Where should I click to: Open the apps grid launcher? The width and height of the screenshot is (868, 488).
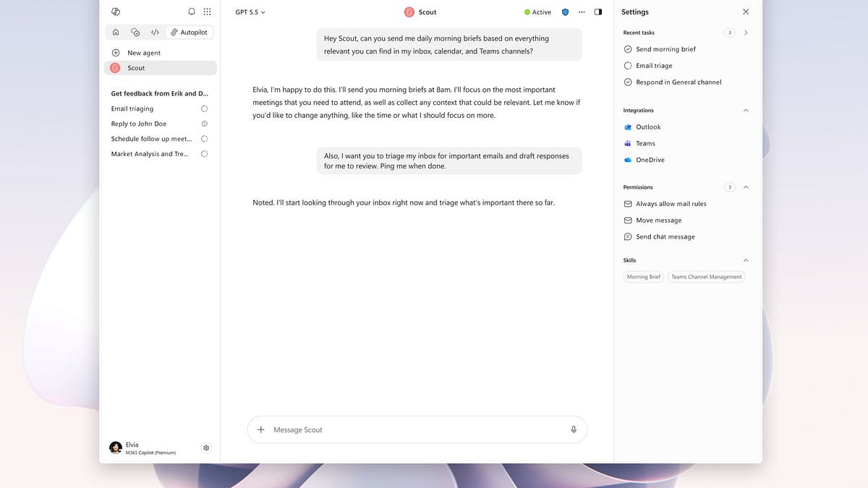[208, 12]
